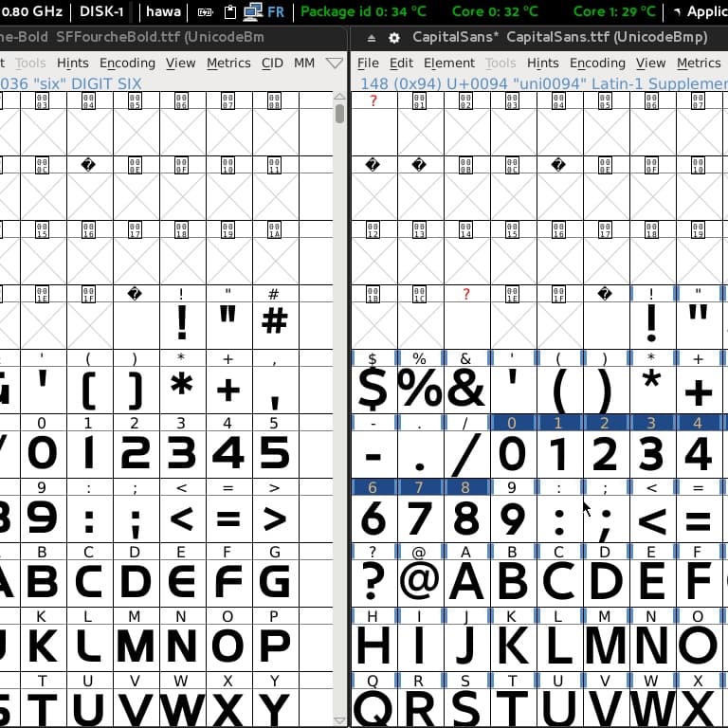Select the digit 2 glyph in SFFourcheBold
Screen dimensions: 728x728
136,455
